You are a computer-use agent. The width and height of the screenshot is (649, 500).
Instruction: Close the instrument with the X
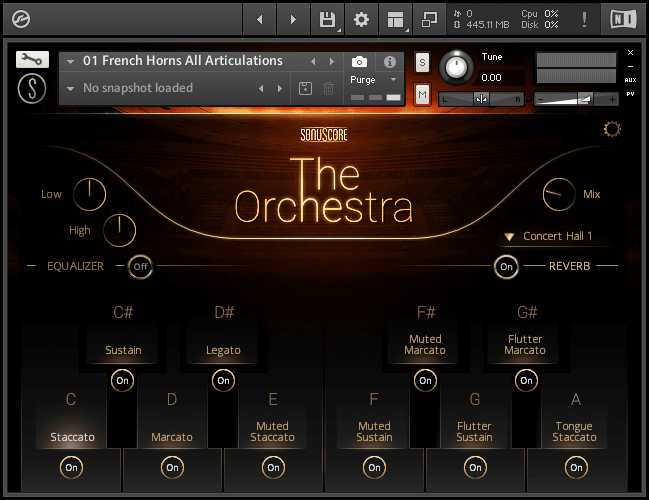[630, 53]
